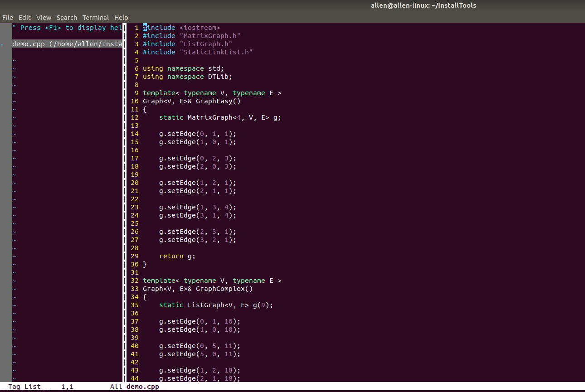Open the Help menu

121,18
